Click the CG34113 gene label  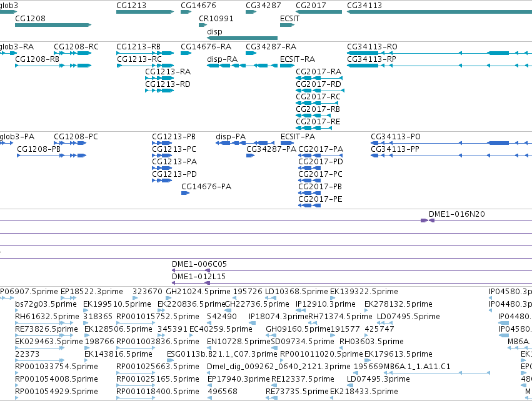364,6
